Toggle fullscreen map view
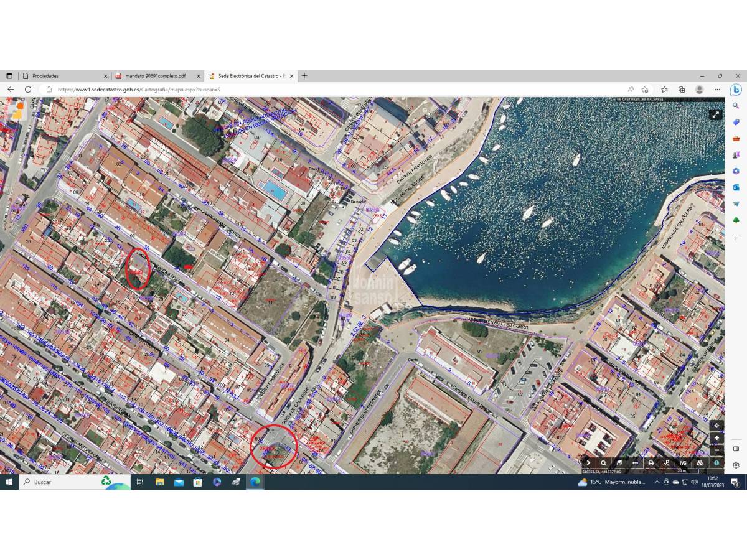Screen dimensions: 747x560 [716, 114]
